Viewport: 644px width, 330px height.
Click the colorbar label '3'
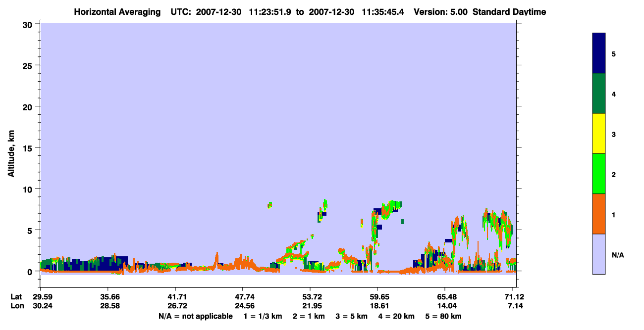(x=614, y=134)
